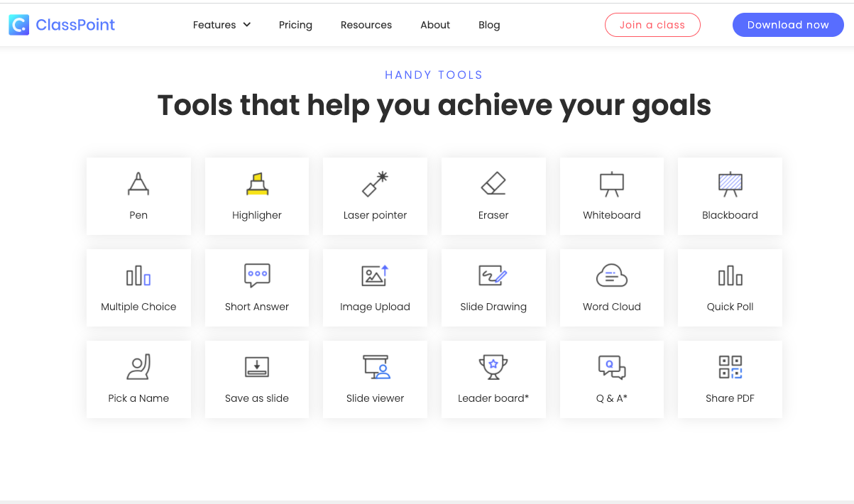Click the Multiple Choice bar chart icon
The width and height of the screenshot is (854, 504).
pos(138,275)
